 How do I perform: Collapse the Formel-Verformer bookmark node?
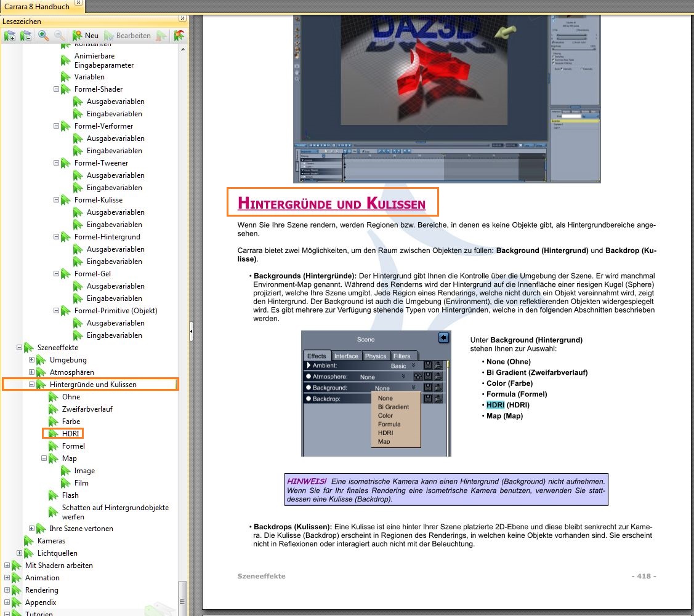[56, 126]
